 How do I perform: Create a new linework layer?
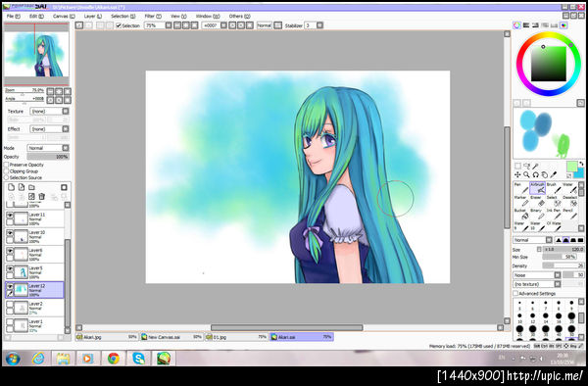(x=22, y=187)
